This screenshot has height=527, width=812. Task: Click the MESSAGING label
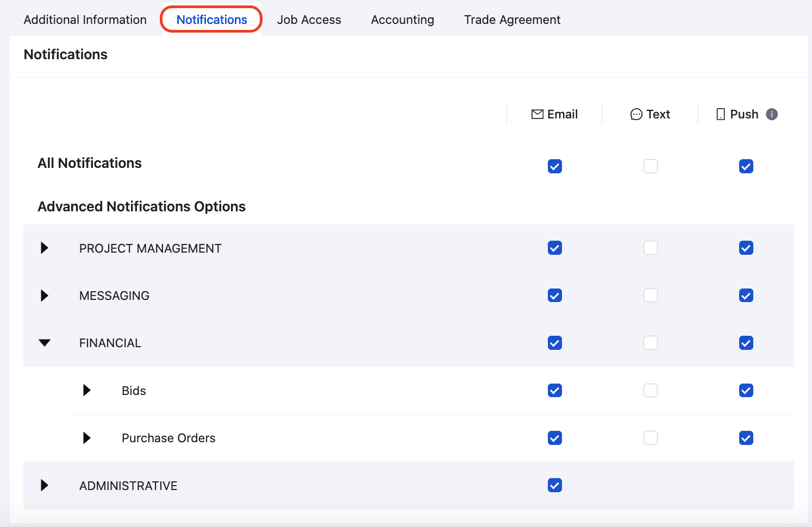point(114,296)
